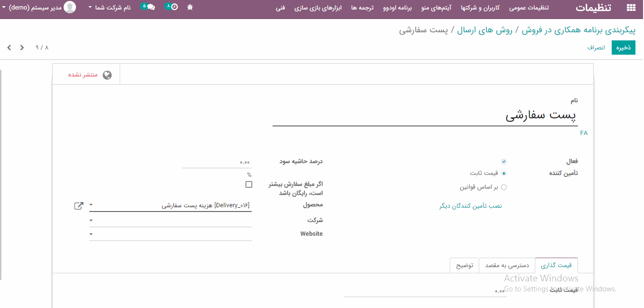Click the درصد حاشیه سود input field
Screen dimensions: 644x308
tap(217, 162)
